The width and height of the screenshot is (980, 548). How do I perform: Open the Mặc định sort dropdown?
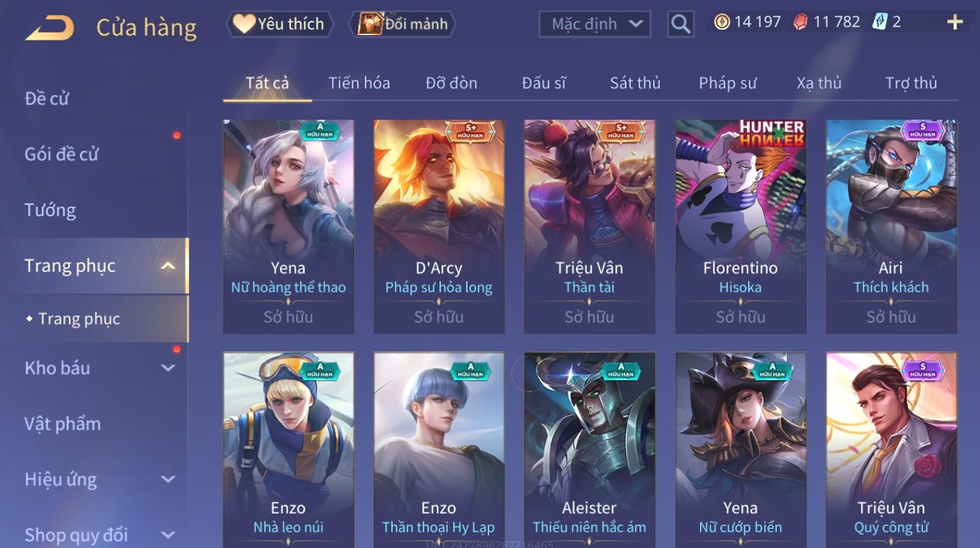point(595,24)
